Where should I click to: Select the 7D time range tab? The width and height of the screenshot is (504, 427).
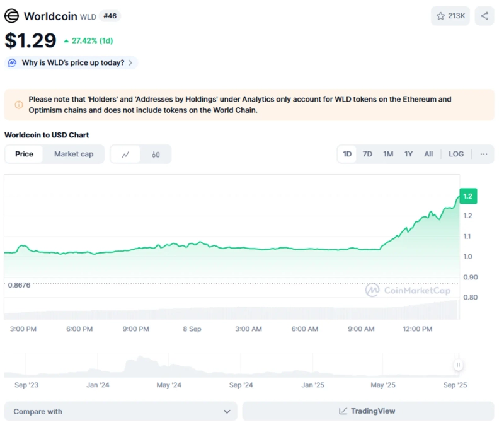[x=367, y=154]
